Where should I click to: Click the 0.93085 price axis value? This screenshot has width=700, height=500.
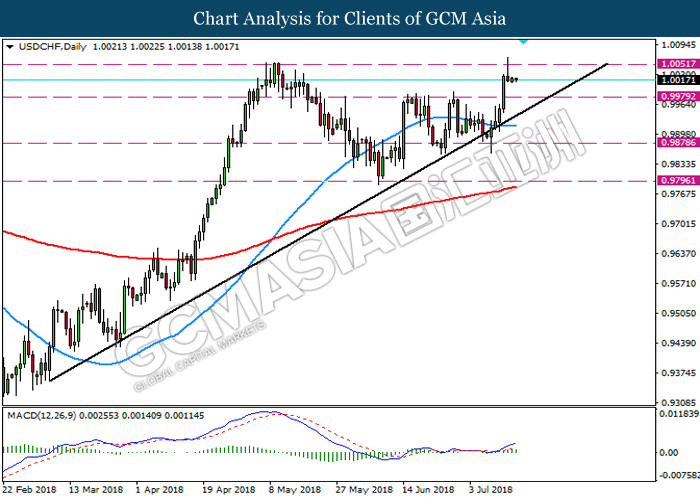point(679,403)
